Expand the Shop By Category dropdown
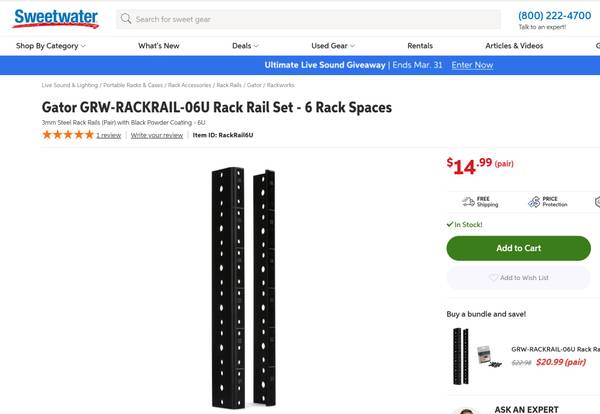Viewport: 600px width, 414px height. (51, 46)
